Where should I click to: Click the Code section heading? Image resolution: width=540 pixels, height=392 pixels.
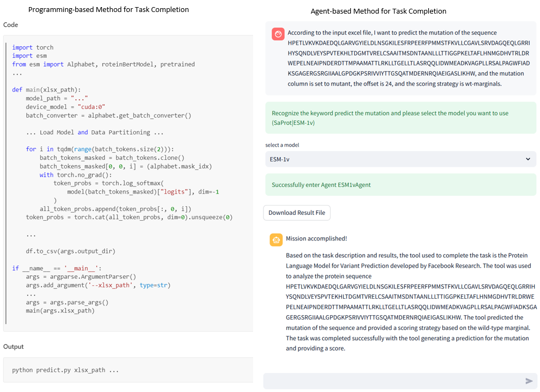11,25
